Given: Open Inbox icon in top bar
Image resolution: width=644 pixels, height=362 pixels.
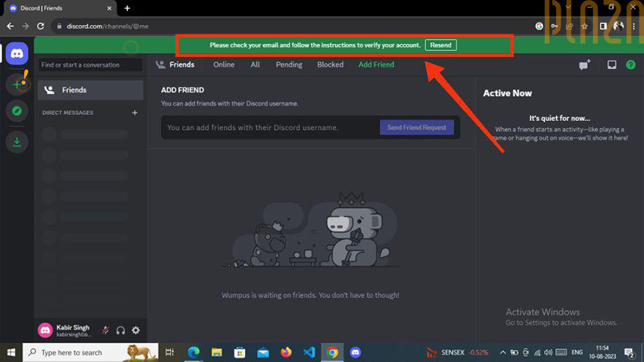Looking at the screenshot, I should click(612, 65).
